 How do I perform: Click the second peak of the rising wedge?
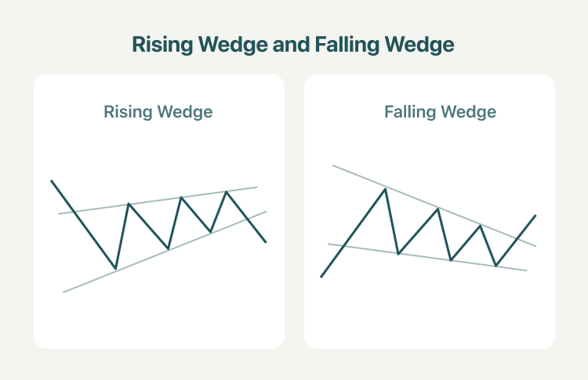click(x=182, y=197)
